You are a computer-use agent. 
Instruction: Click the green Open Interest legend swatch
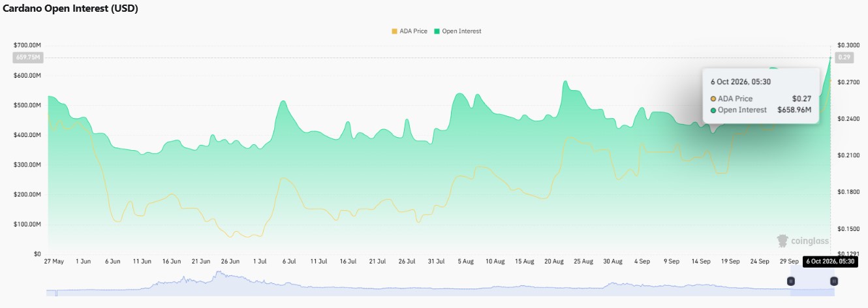436,31
